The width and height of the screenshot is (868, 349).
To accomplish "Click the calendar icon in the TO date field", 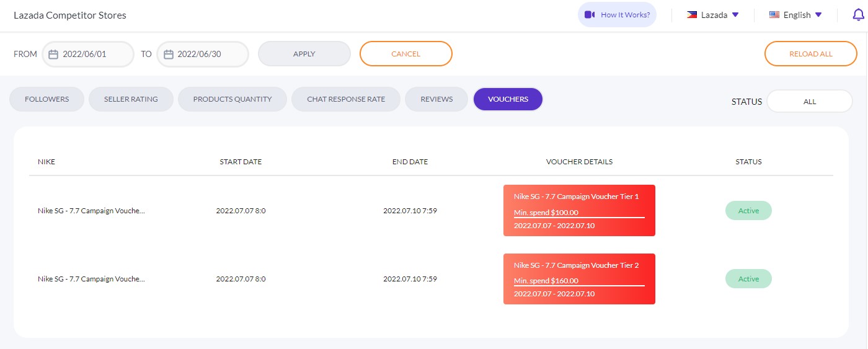I will click(x=169, y=54).
